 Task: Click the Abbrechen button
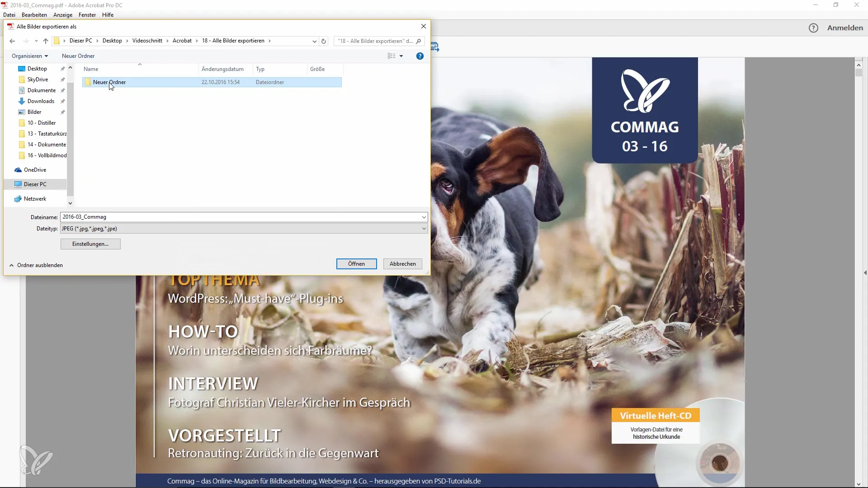tap(402, 263)
